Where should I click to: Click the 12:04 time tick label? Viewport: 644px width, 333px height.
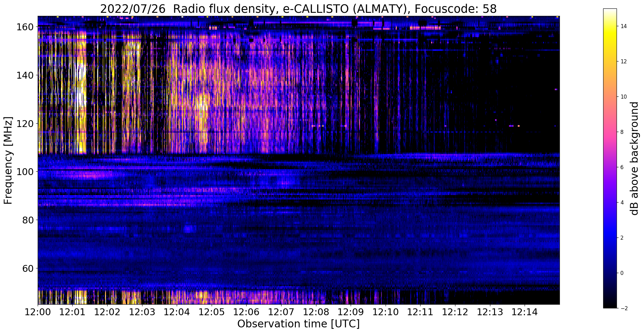[x=177, y=312]
